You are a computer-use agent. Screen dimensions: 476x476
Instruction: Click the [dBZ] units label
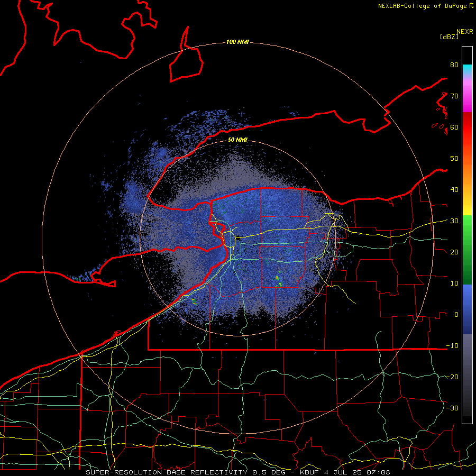[449, 37]
